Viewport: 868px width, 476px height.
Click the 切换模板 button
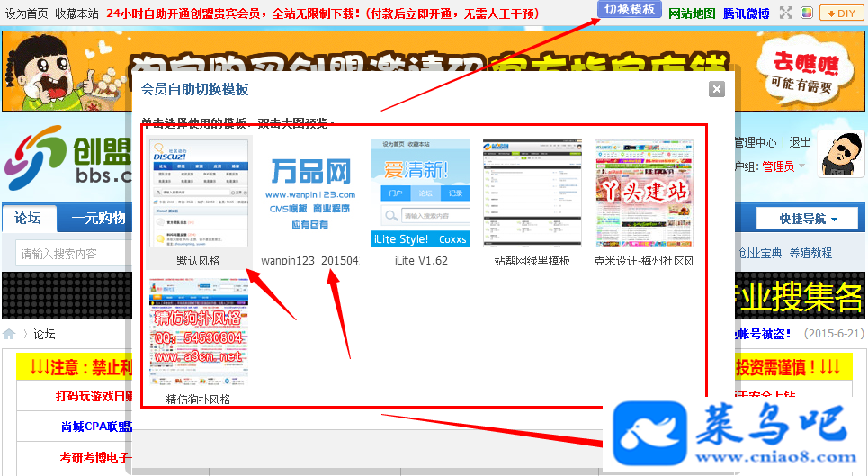coord(630,9)
